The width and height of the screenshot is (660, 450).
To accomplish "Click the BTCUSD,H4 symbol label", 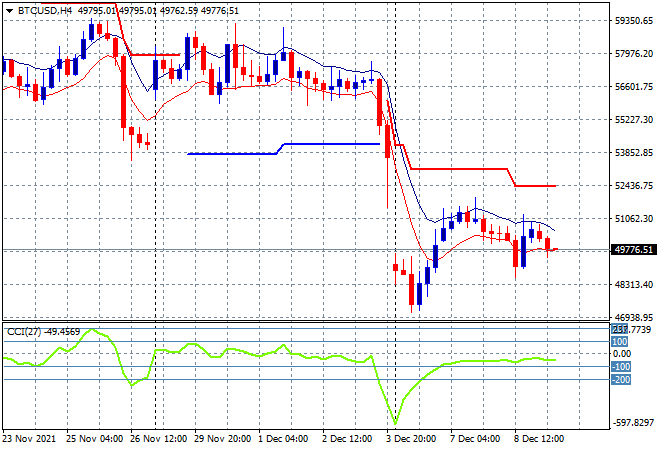I will pos(45,11).
